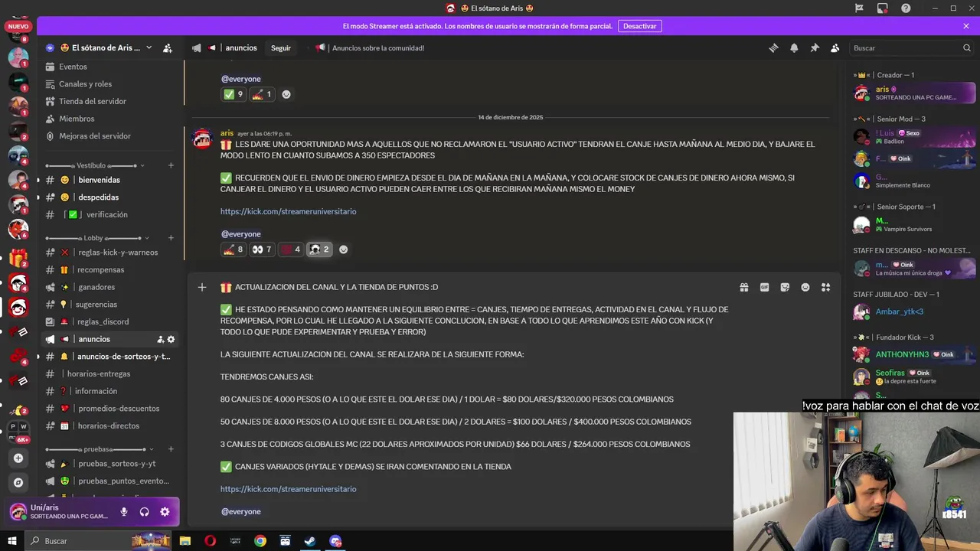Open Steam in taskbar
Viewport: 980px width, 551px height.
[x=310, y=541]
